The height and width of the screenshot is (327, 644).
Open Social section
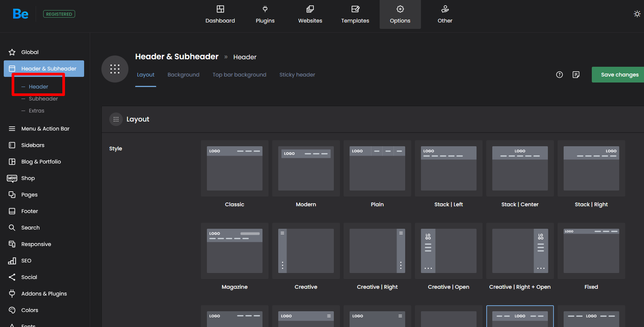point(44,277)
